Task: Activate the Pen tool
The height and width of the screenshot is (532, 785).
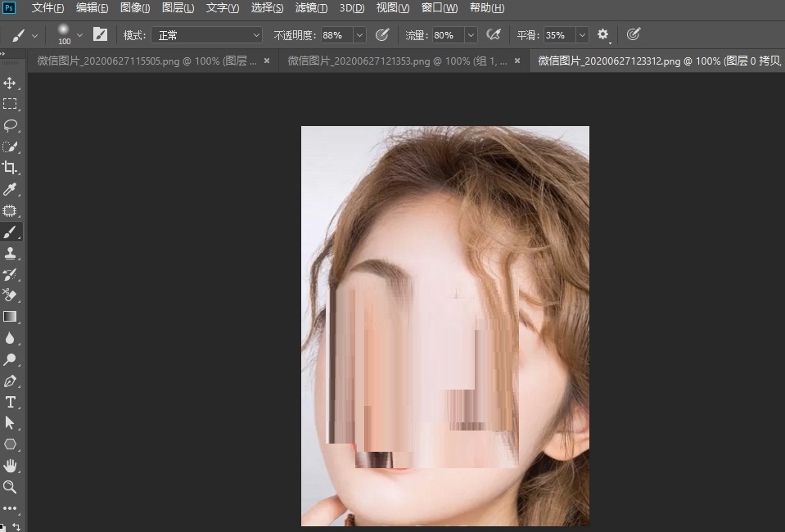Action: click(x=11, y=381)
